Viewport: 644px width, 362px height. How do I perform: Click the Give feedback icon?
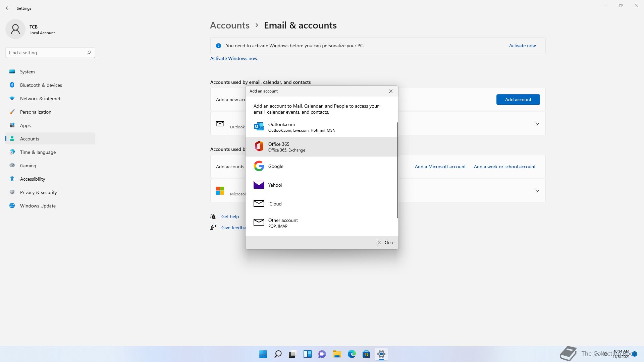(213, 228)
